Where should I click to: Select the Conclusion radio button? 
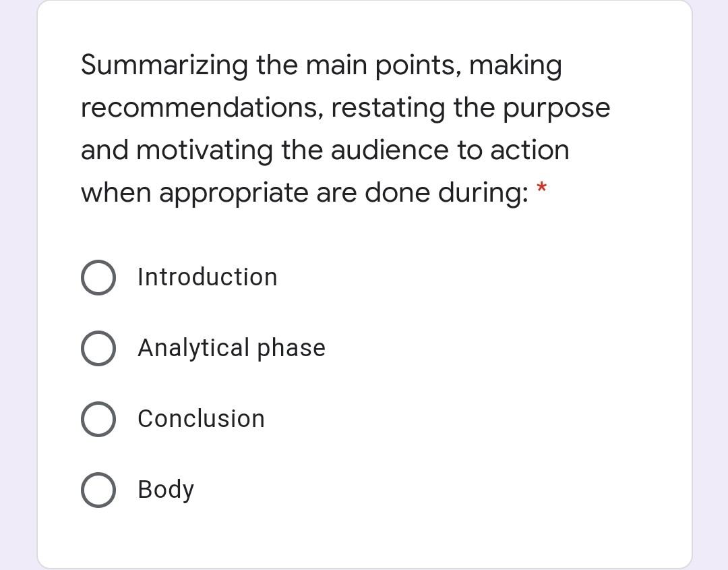coord(98,419)
